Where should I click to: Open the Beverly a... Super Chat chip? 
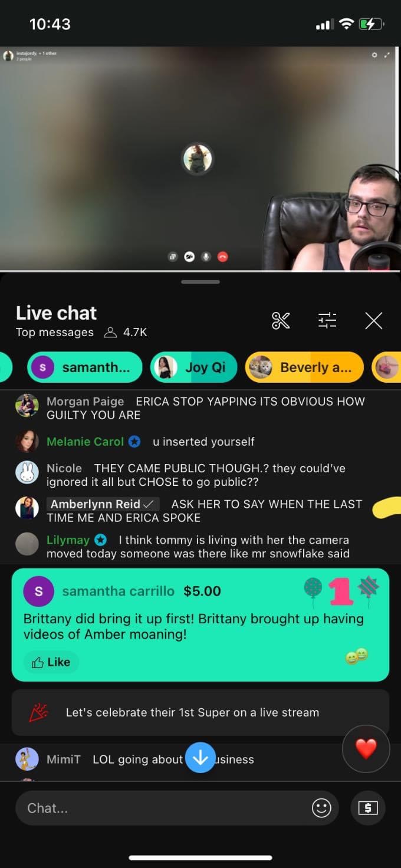coord(304,367)
